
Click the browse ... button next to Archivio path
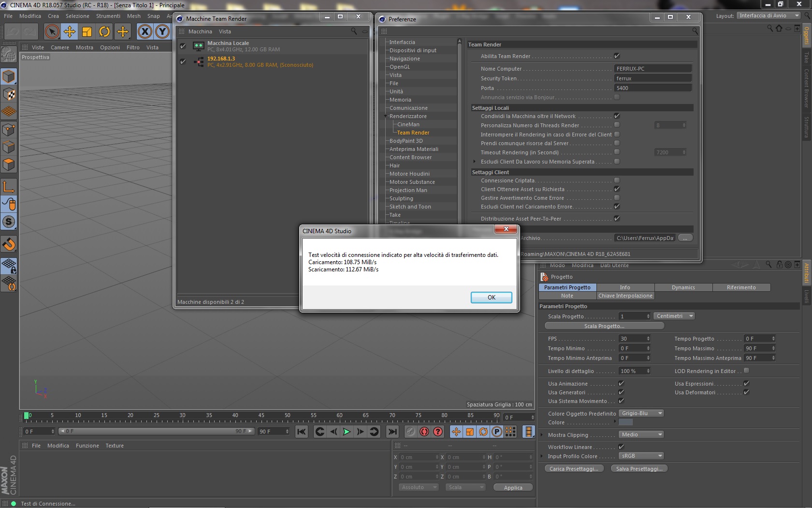pos(685,238)
